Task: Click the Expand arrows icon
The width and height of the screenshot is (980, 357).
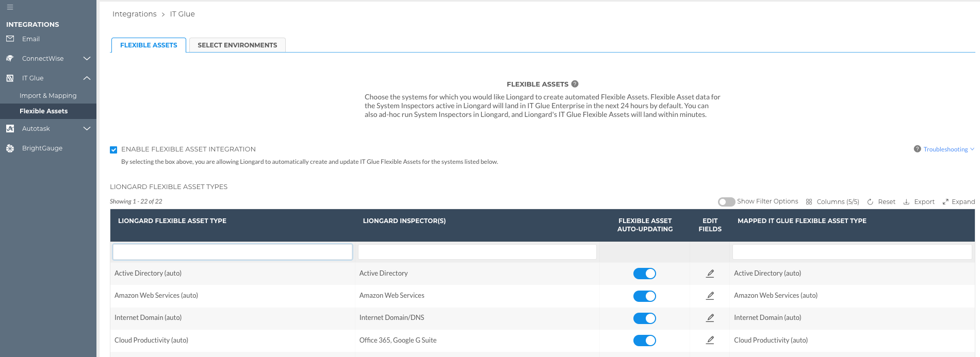Action: (945, 201)
